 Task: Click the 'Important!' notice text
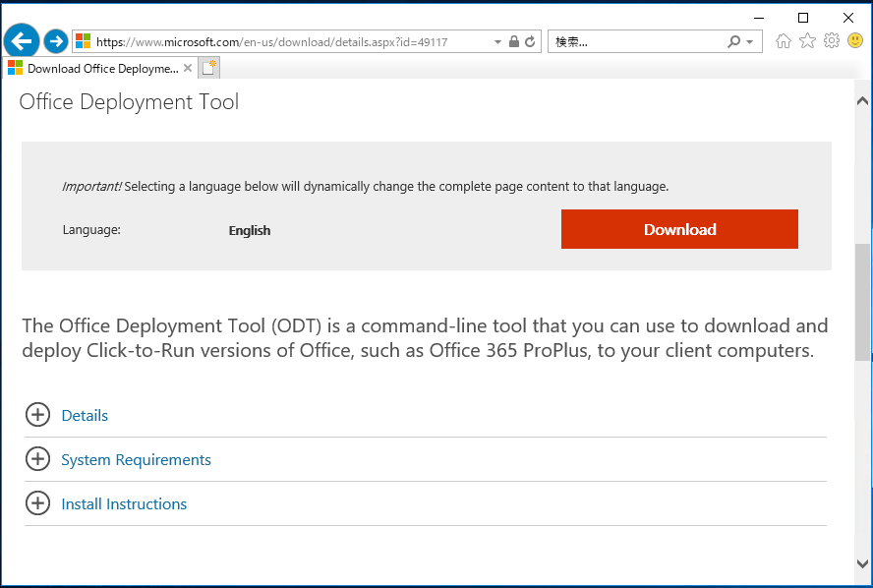pyautogui.click(x=91, y=186)
